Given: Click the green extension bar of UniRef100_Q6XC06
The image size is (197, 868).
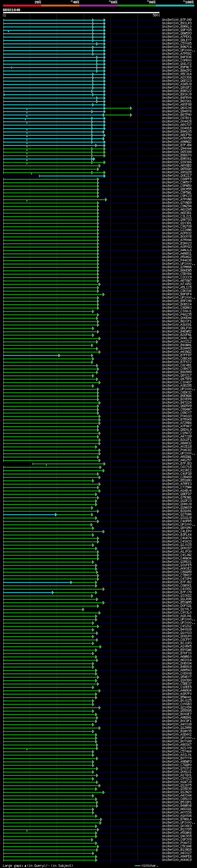Looking at the screenshot, I should pyautogui.click(x=118, y=108).
